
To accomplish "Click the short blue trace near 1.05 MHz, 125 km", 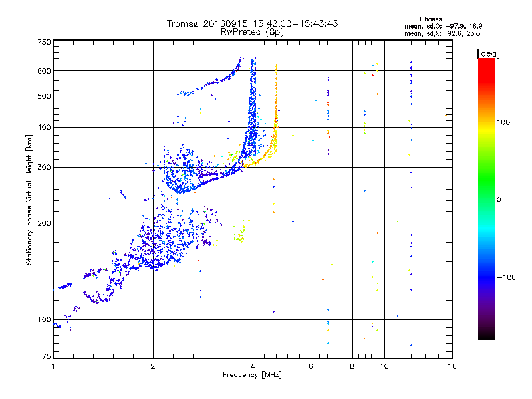I will (65, 286).
